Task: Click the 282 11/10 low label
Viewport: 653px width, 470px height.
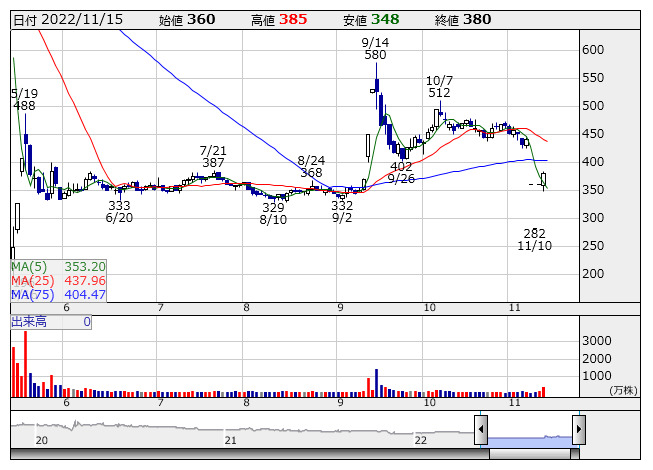Action: (535, 239)
